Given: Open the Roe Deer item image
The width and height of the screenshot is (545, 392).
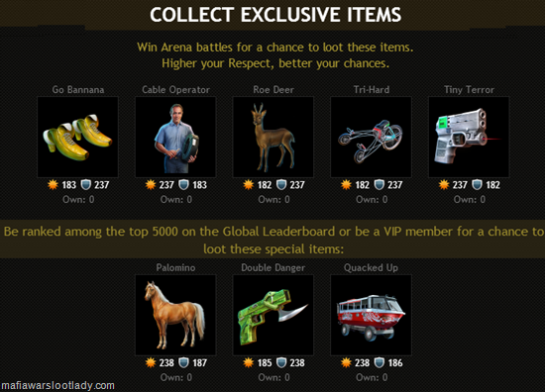Looking at the screenshot, I should tap(273, 137).
